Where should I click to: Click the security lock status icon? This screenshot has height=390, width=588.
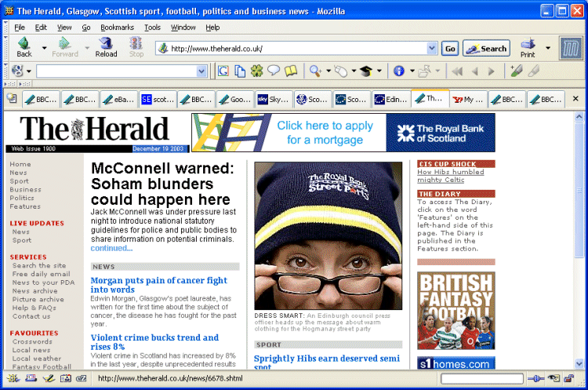coord(569,378)
